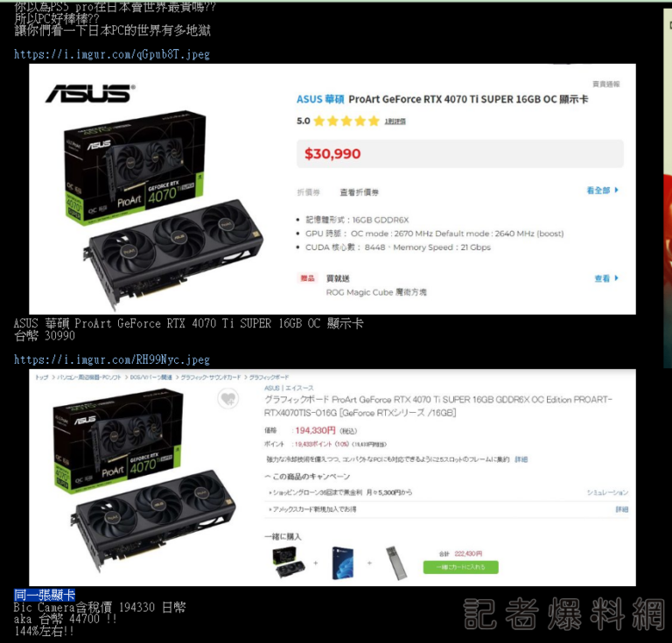Image resolution: width=672 pixels, height=643 pixels.
Task: Click the heart wishlist icon beside the product photo
Action: [x=228, y=399]
